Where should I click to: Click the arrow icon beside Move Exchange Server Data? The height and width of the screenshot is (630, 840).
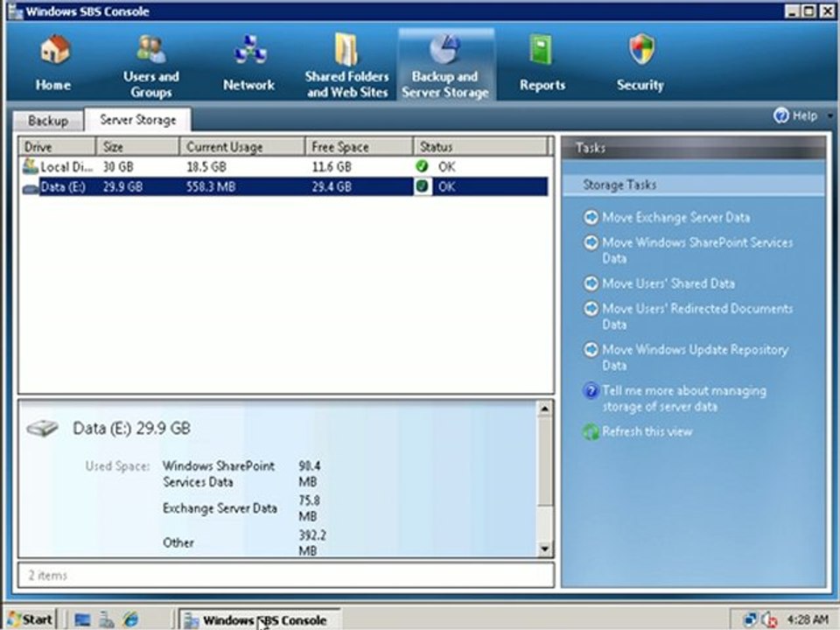pyautogui.click(x=591, y=217)
